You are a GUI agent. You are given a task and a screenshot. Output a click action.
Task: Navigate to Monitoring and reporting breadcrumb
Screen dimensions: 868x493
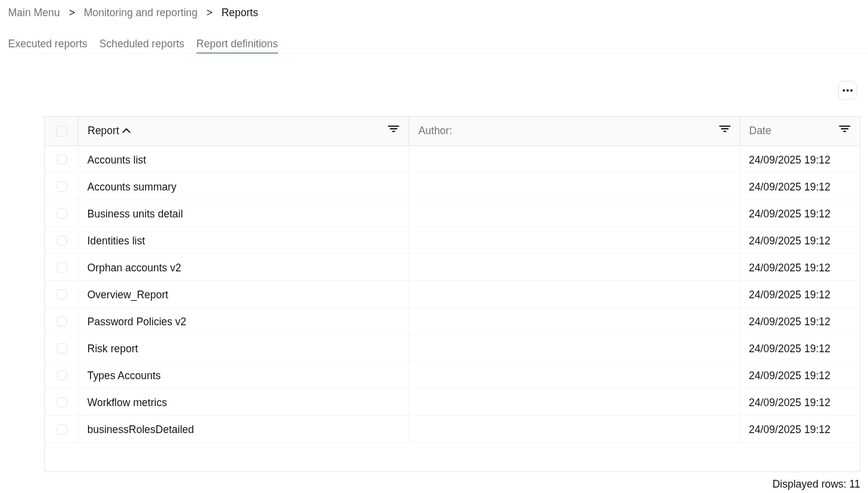click(x=141, y=13)
